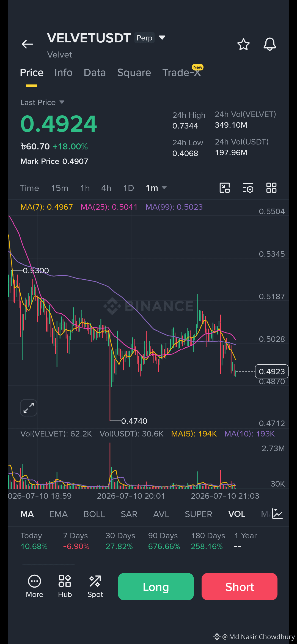
Task: Tap the 30 Days 27.82% performance
Action: (x=120, y=541)
